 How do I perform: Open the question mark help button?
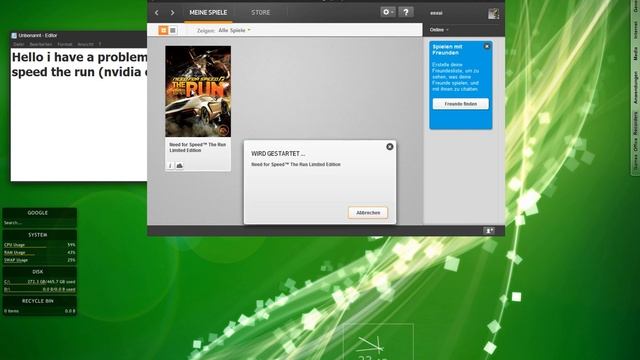406,12
